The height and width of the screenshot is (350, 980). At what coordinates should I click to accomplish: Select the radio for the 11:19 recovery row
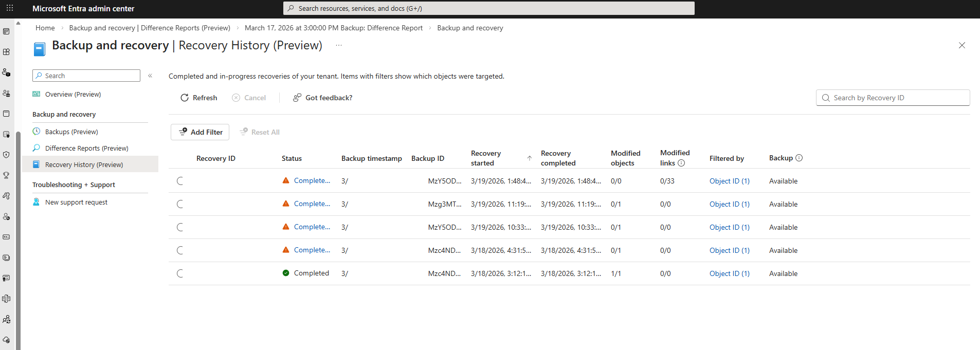180,204
